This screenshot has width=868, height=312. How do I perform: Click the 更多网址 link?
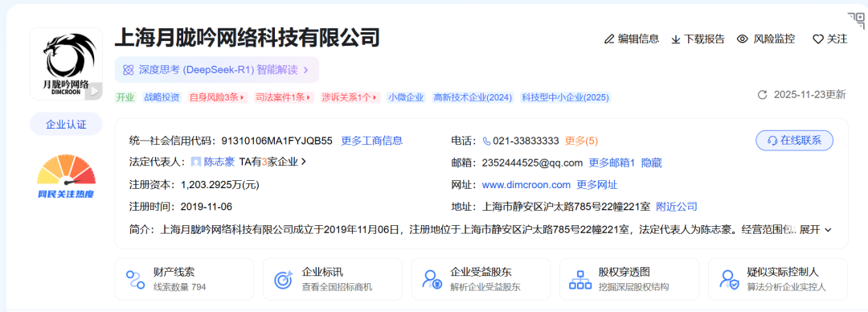tap(597, 184)
